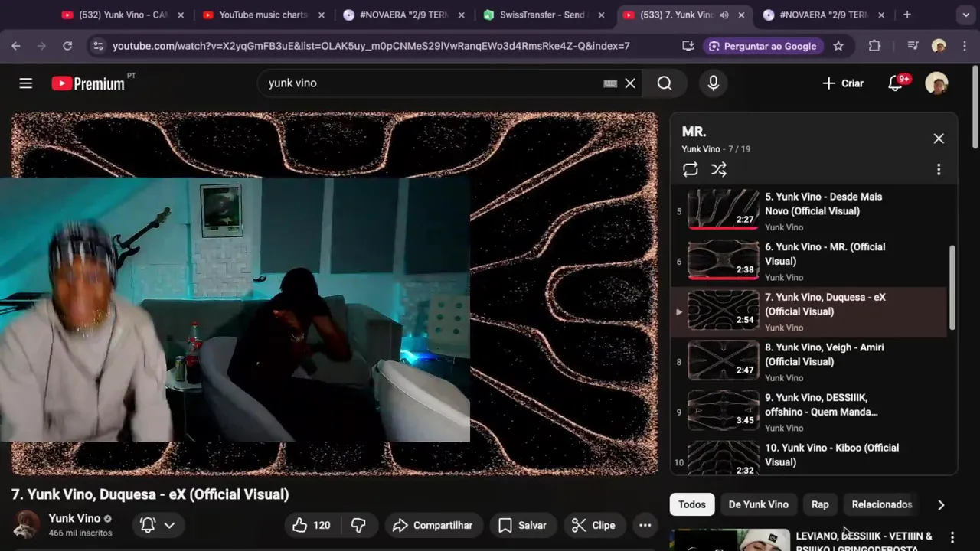Play Desde Mais Novo playlist item
Screen dimensions: 980x551
coord(808,210)
